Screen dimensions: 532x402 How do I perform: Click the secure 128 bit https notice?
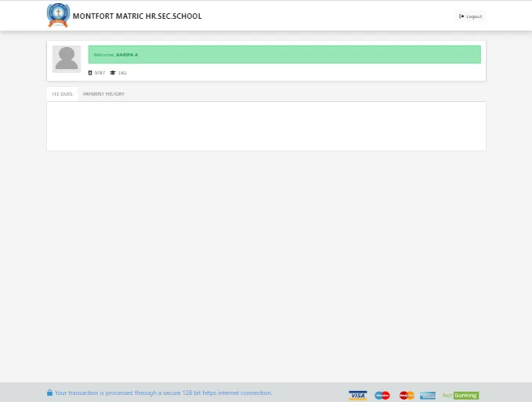click(163, 393)
